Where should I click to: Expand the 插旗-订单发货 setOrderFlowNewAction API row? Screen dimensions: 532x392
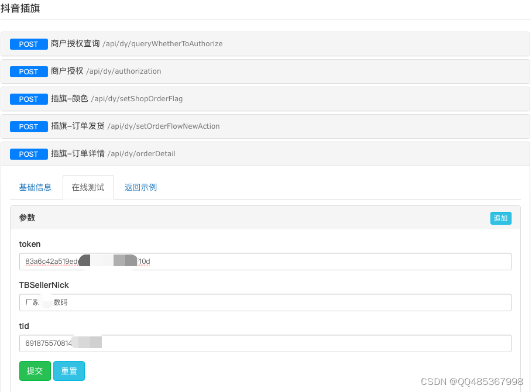point(265,126)
